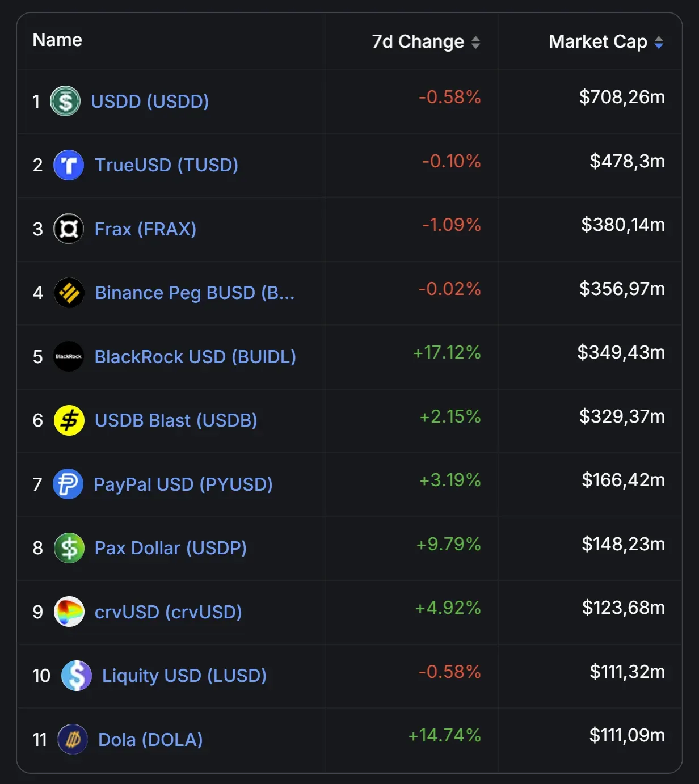Open the BlackRock USD (BUIDL) link
699x784 pixels.
tap(195, 357)
